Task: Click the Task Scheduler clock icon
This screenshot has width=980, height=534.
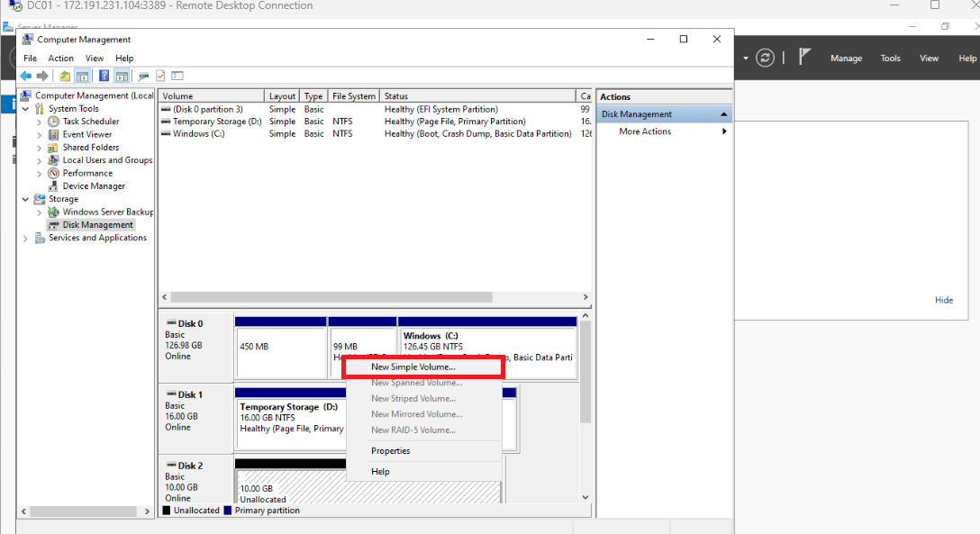Action: (54, 122)
